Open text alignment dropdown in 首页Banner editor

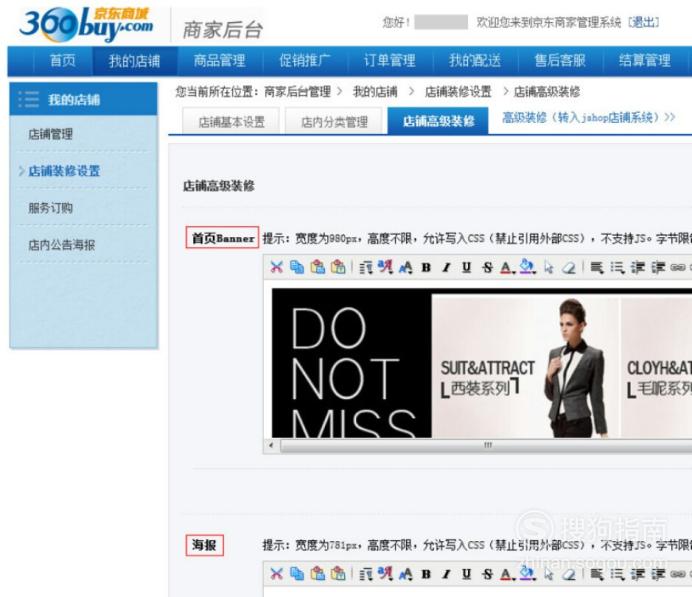pos(597,267)
